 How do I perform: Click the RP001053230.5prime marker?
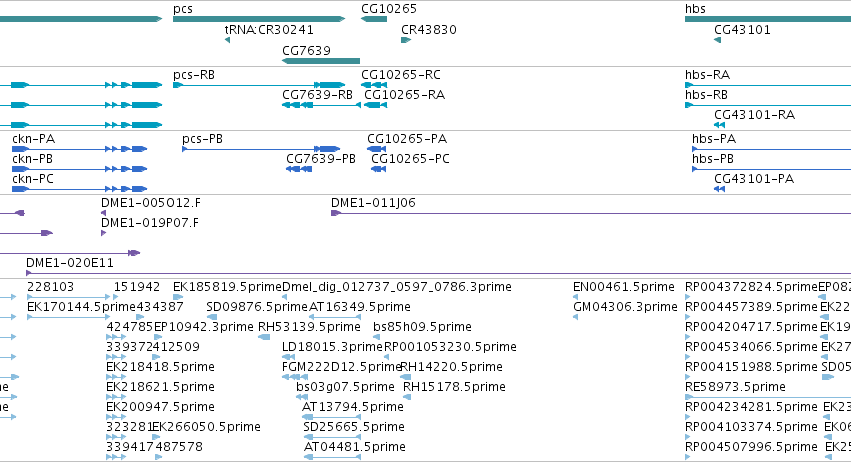(x=386, y=357)
